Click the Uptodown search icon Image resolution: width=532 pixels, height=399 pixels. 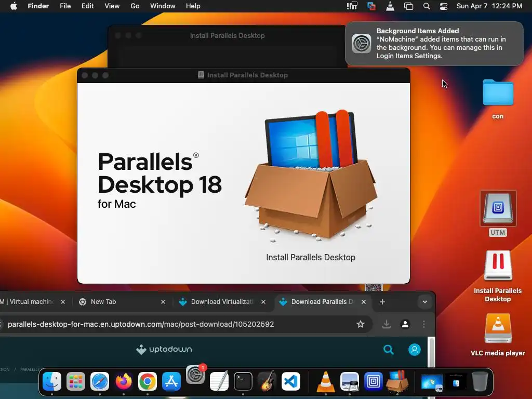pos(389,350)
